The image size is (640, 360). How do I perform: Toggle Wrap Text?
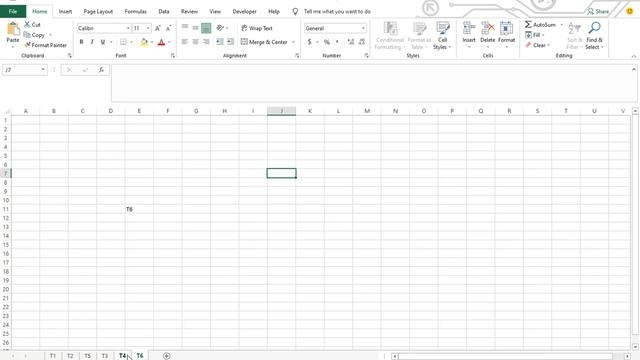(257, 28)
